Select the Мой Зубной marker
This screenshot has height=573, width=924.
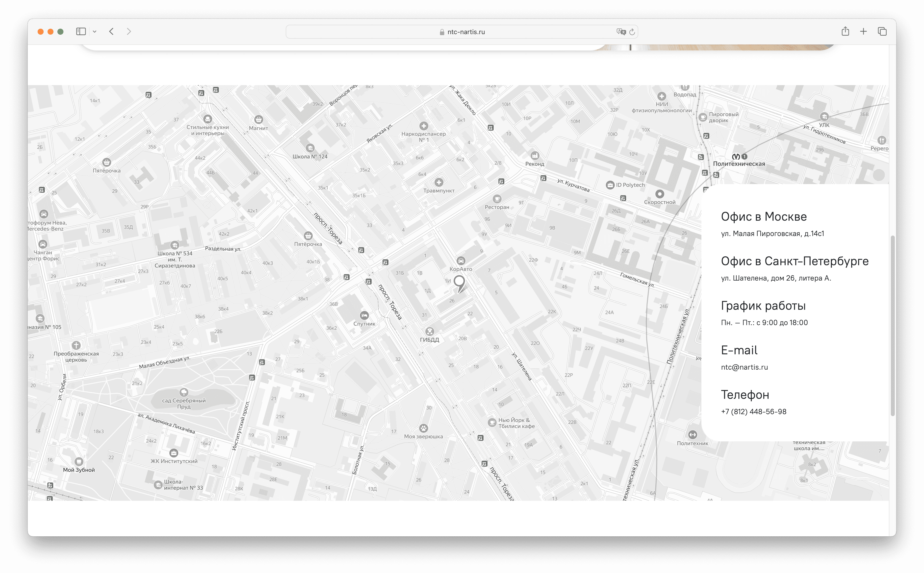[x=79, y=462]
